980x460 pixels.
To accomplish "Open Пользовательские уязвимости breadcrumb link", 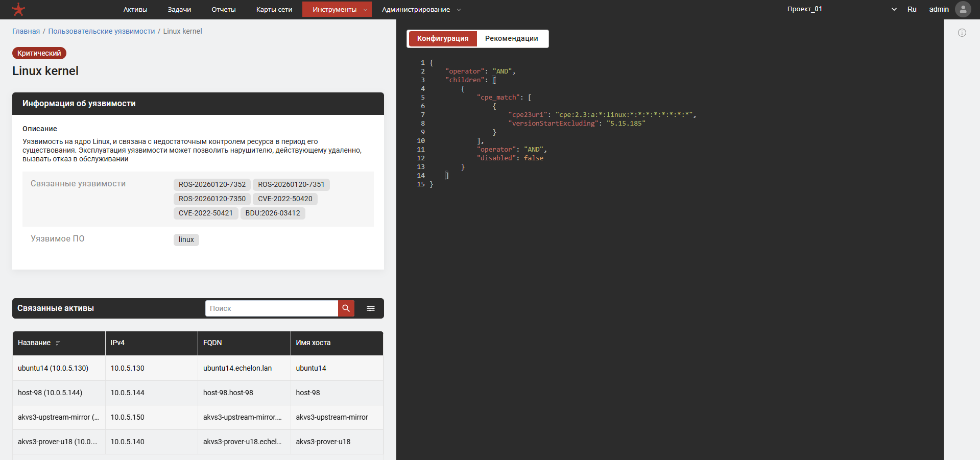I will click(102, 31).
